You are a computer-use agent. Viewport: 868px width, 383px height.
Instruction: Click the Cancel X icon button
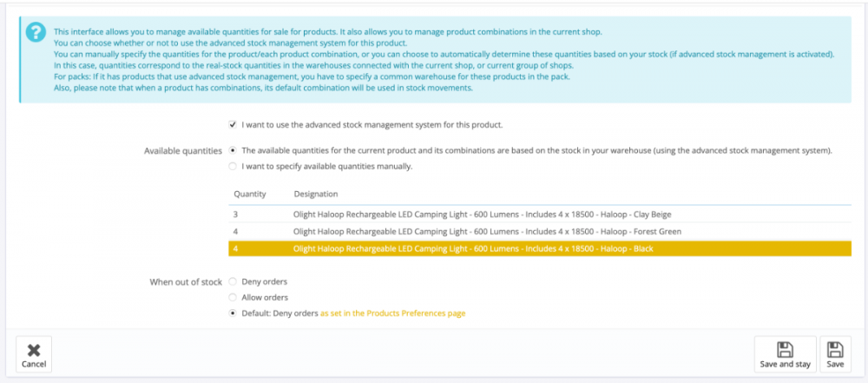click(34, 349)
